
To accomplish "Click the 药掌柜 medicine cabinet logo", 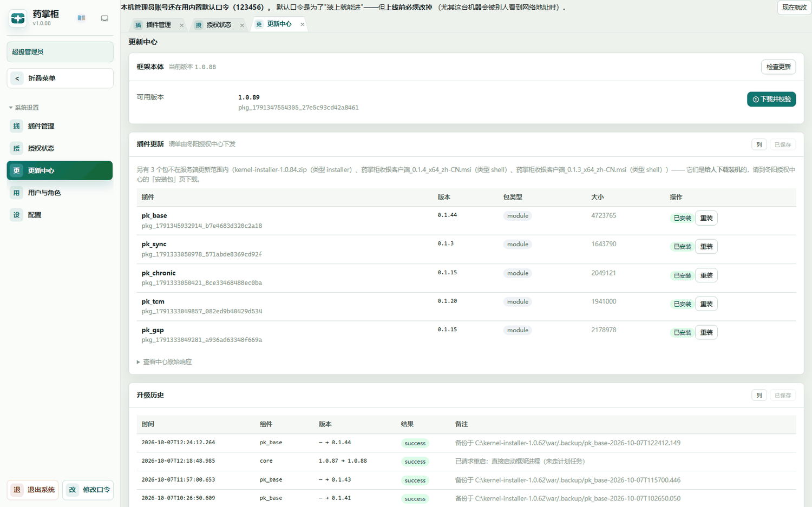I will (18, 18).
